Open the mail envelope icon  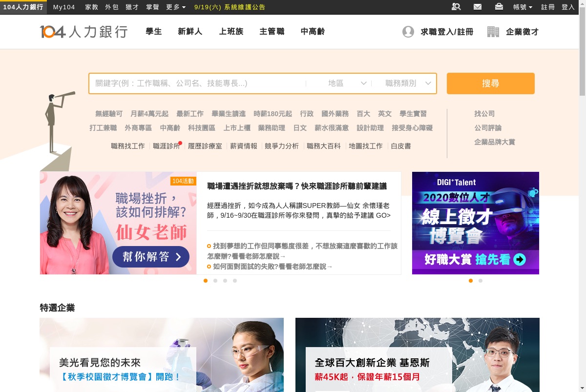[478, 7]
